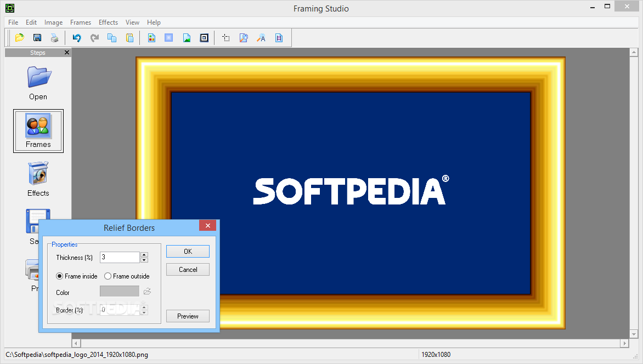The image size is (643, 364).
Task: Close the Relief Borders dialog
Action: [208, 225]
